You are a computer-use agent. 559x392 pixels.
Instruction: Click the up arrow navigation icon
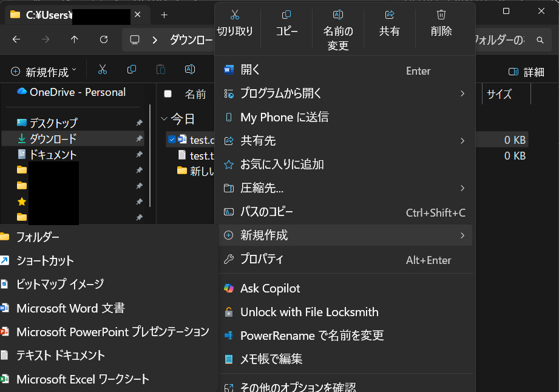point(75,39)
